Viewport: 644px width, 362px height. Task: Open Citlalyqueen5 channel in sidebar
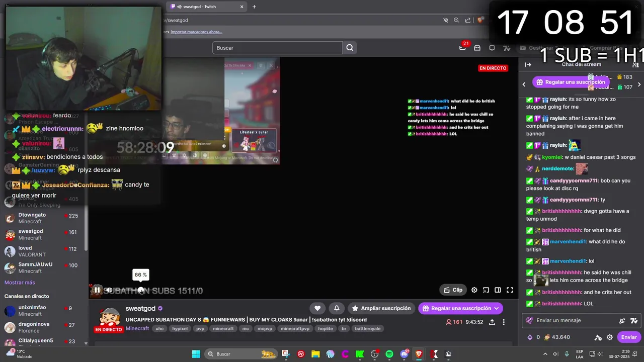(43, 342)
